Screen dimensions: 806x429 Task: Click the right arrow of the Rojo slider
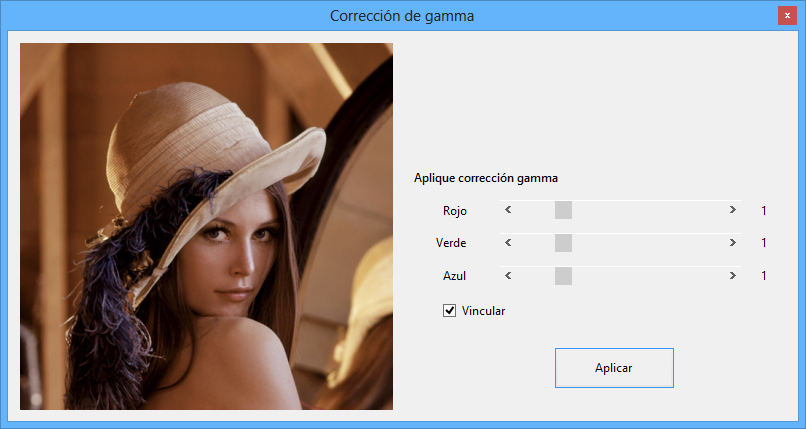[x=732, y=210]
